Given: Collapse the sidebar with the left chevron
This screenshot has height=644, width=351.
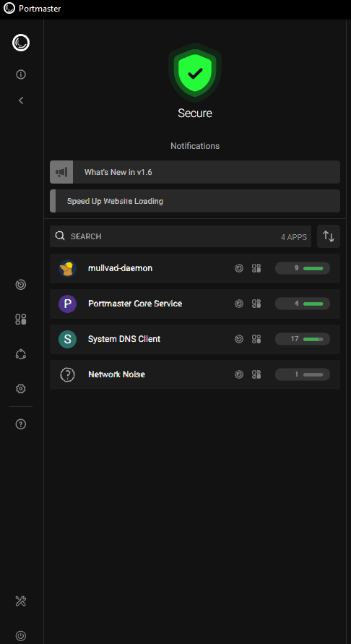Looking at the screenshot, I should [x=21, y=100].
